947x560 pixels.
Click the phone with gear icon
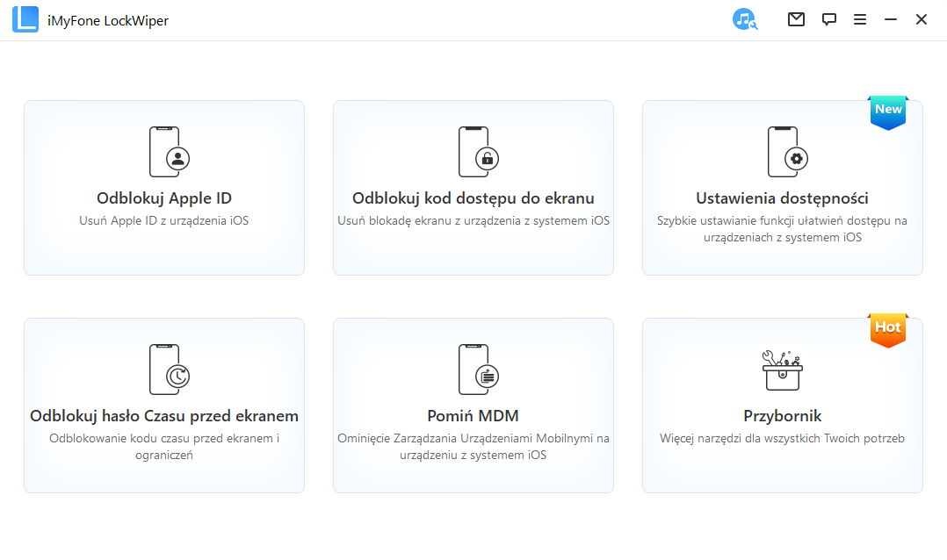(x=787, y=152)
